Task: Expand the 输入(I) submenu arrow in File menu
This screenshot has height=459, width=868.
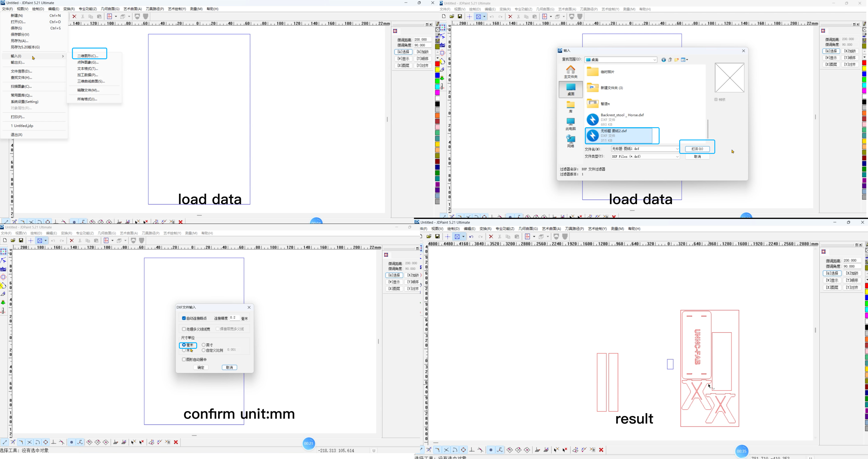Action: pyautogui.click(x=63, y=56)
